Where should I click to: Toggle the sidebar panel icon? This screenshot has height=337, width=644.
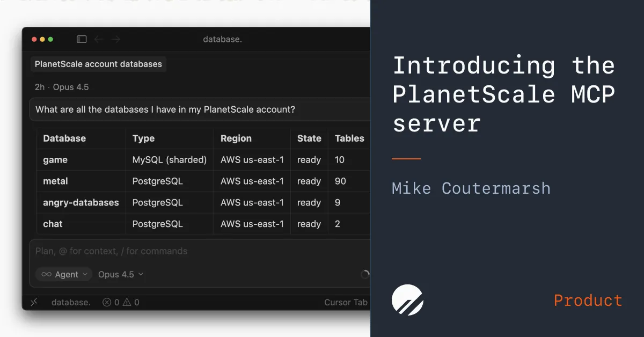[x=82, y=39]
